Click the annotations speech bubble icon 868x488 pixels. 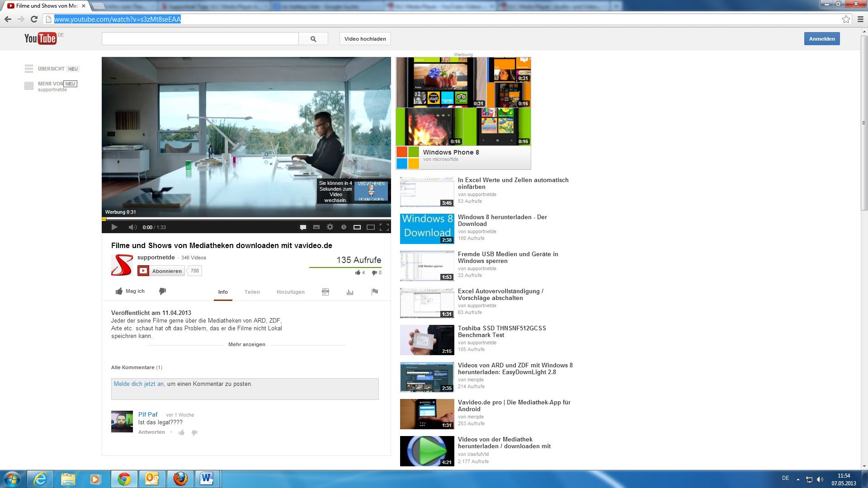302,227
